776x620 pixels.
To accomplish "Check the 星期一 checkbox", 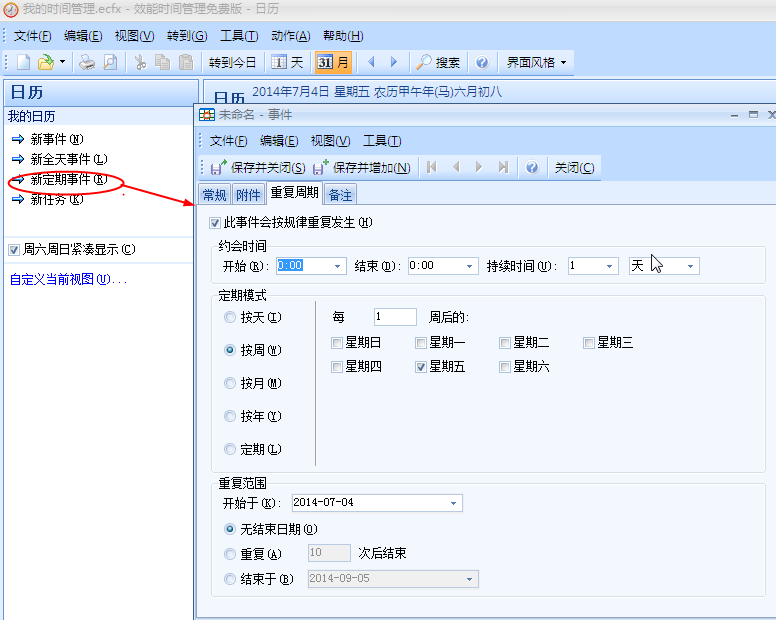I will coord(421,343).
